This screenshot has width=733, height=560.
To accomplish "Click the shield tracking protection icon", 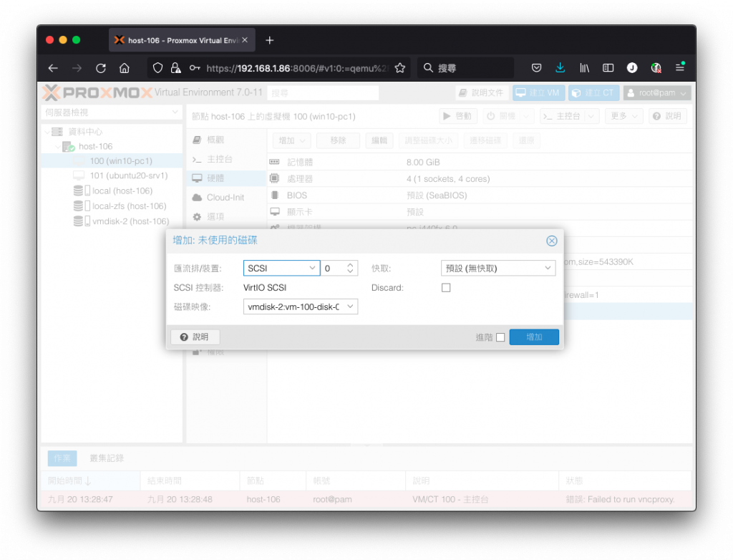I will click(x=157, y=68).
